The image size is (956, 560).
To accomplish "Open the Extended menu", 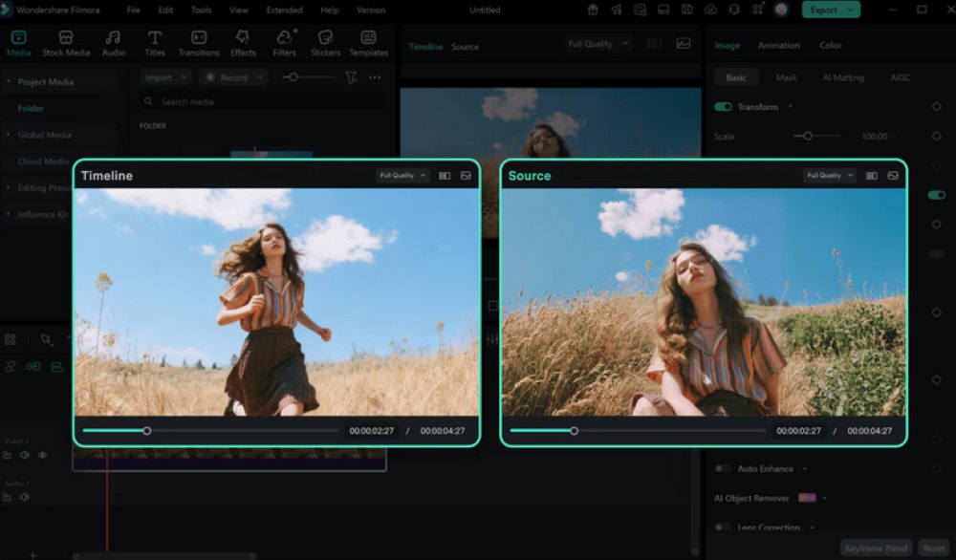I will tap(284, 10).
